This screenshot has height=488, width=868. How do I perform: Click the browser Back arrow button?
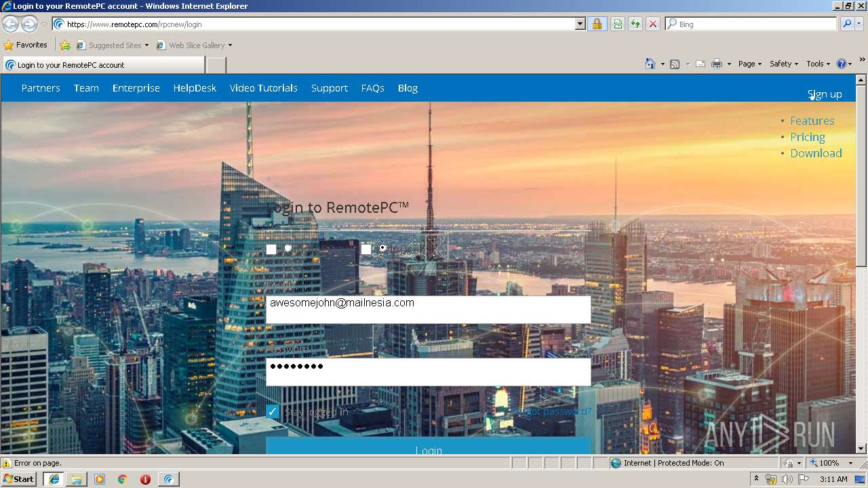[10, 24]
